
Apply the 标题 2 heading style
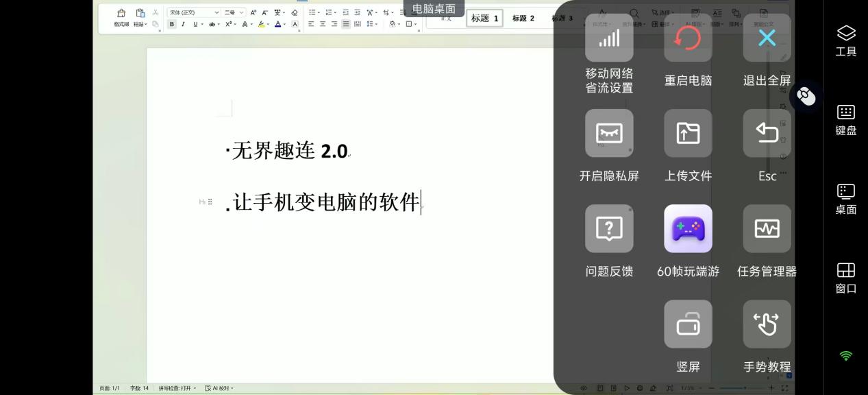click(523, 19)
